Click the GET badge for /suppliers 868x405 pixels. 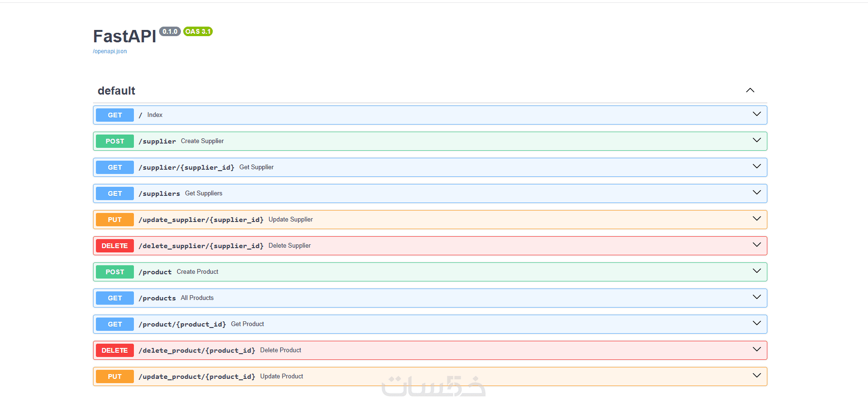coord(115,193)
